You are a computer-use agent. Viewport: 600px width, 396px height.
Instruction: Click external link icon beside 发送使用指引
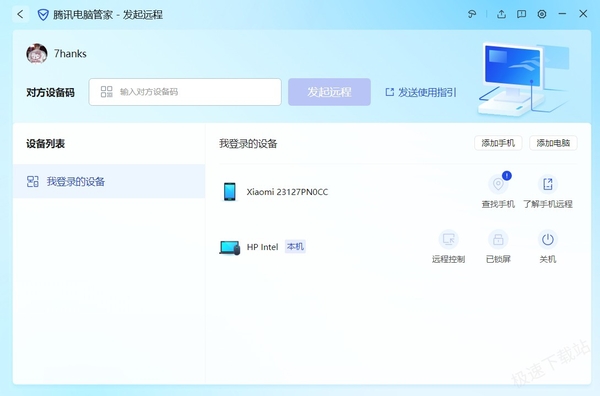pyautogui.click(x=390, y=92)
